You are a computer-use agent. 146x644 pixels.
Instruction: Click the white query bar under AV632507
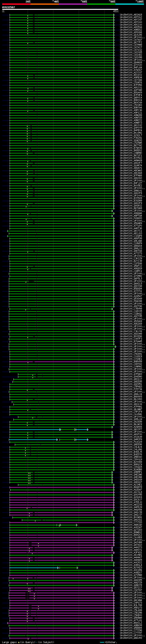pyautogui.click(x=60, y=9)
